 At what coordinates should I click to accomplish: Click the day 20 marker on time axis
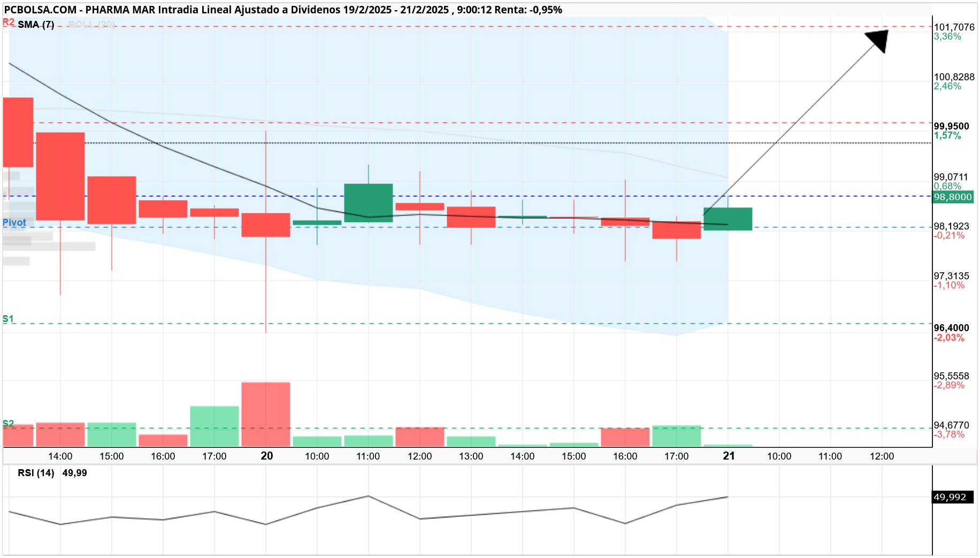(267, 456)
